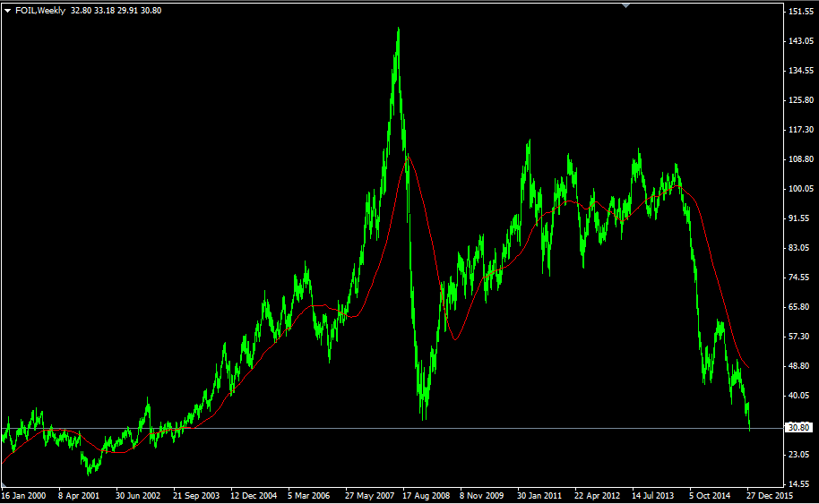Click the 30 Jan 2011 date label
Image resolution: width=819 pixels, height=504 pixels.
[x=539, y=496]
